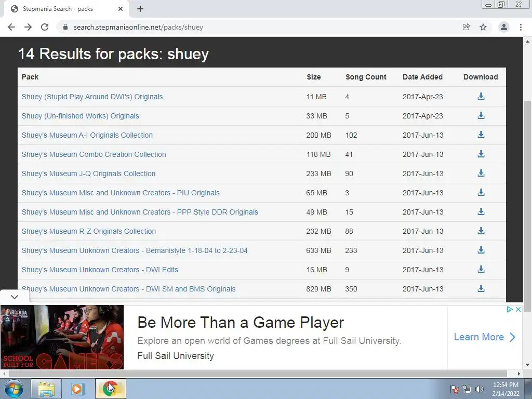The image size is (532, 399).
Task: Download Shuey's Museum R-Z Originals Collection
Action: coord(481,231)
